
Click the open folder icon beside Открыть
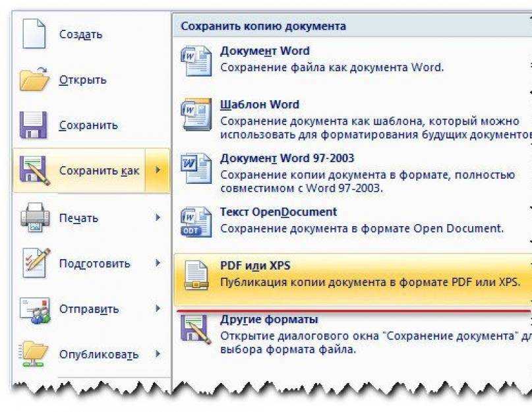[x=34, y=79]
